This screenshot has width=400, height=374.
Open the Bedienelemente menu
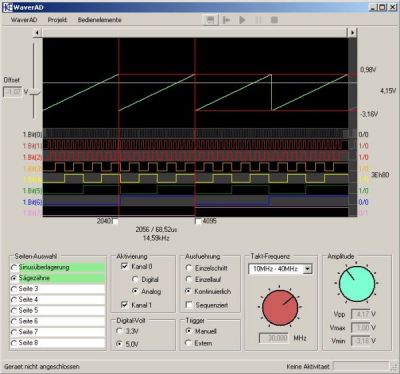pos(99,20)
